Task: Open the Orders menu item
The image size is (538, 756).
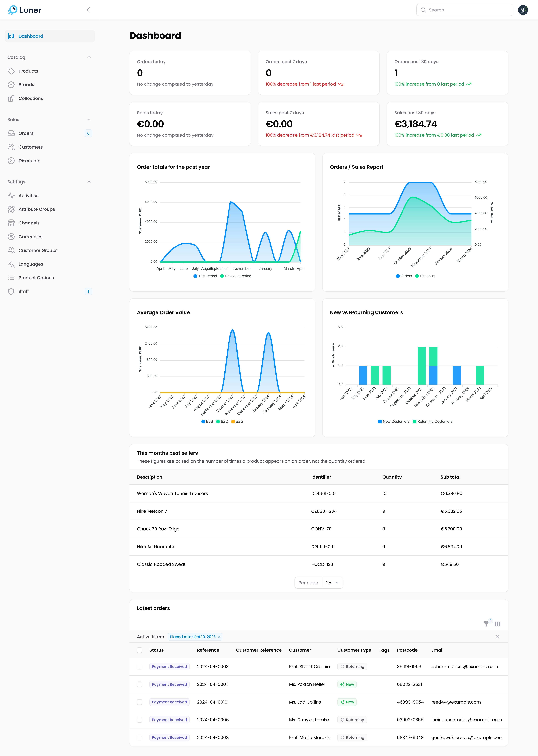Action: 50,133
